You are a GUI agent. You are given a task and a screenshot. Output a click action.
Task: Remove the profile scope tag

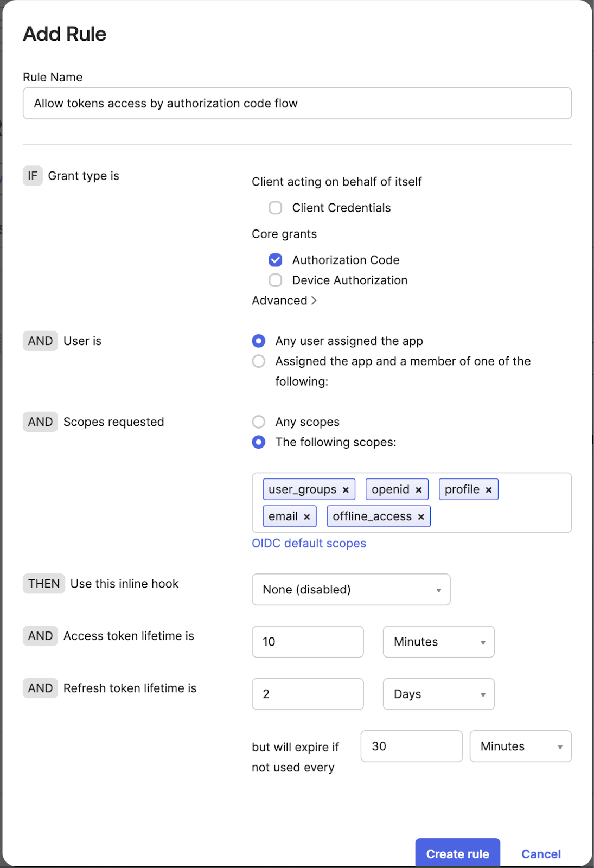(x=489, y=490)
